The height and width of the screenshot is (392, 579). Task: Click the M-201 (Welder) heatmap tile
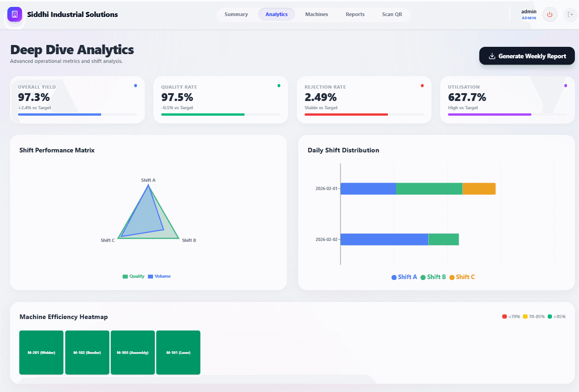tap(41, 353)
